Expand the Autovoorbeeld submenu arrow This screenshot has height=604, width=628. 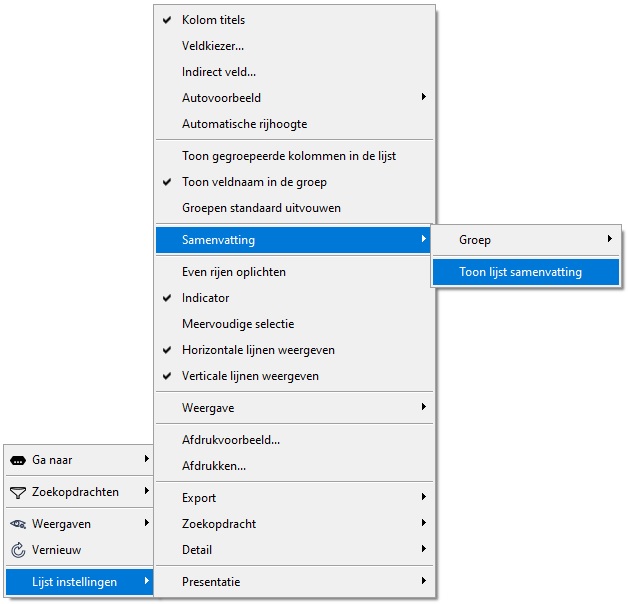pyautogui.click(x=423, y=97)
